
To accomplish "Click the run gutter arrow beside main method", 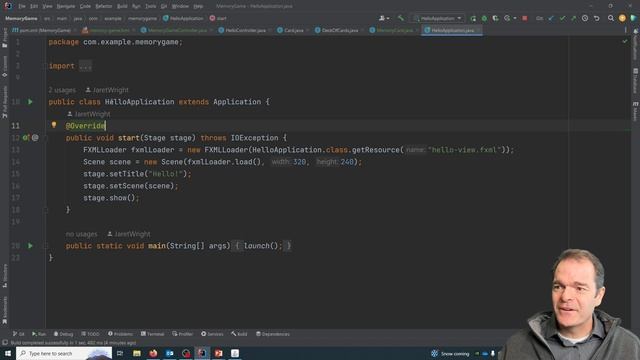I will click(x=30, y=246).
